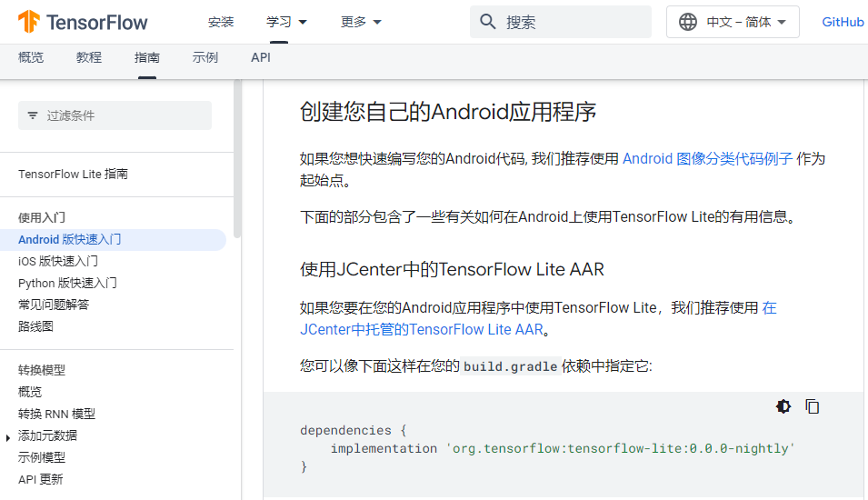Click the globe language icon
The height and width of the screenshot is (500, 868).
(x=687, y=22)
